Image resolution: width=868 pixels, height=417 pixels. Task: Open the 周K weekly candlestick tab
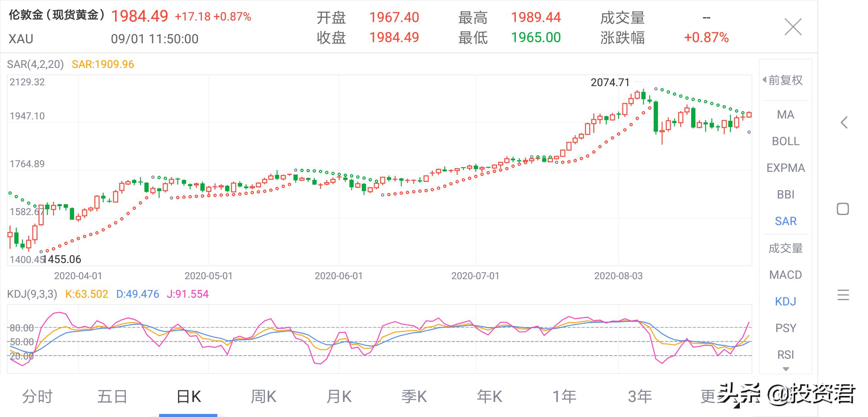[264, 396]
